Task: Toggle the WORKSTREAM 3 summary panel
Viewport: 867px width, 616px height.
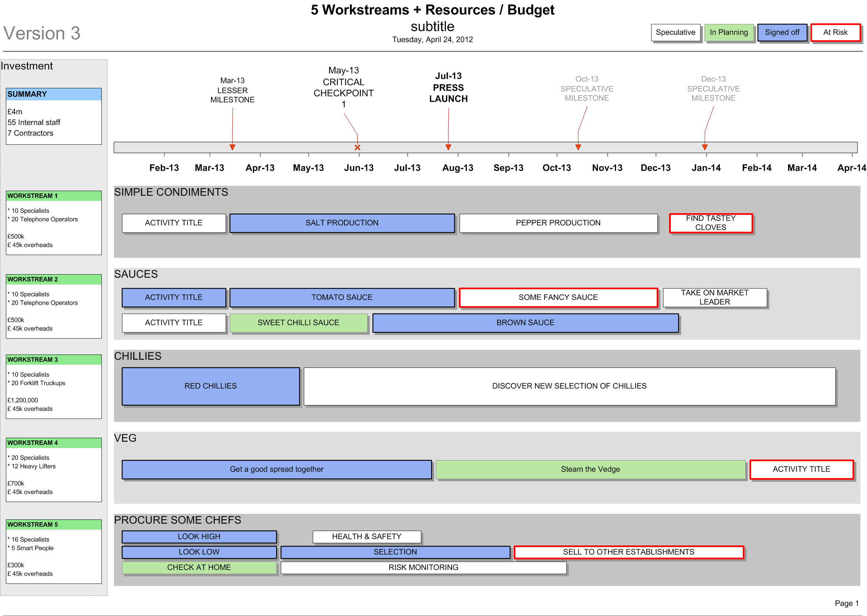Action: click(x=50, y=359)
